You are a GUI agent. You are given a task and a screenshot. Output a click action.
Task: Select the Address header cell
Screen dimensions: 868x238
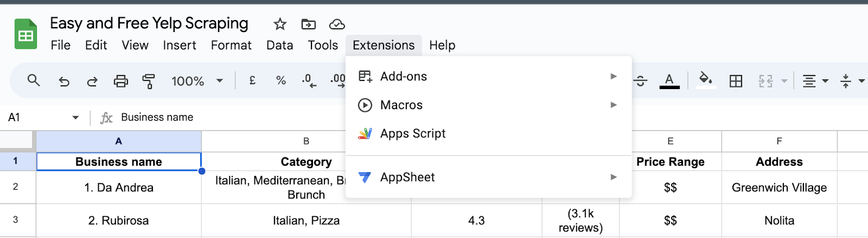(x=780, y=161)
